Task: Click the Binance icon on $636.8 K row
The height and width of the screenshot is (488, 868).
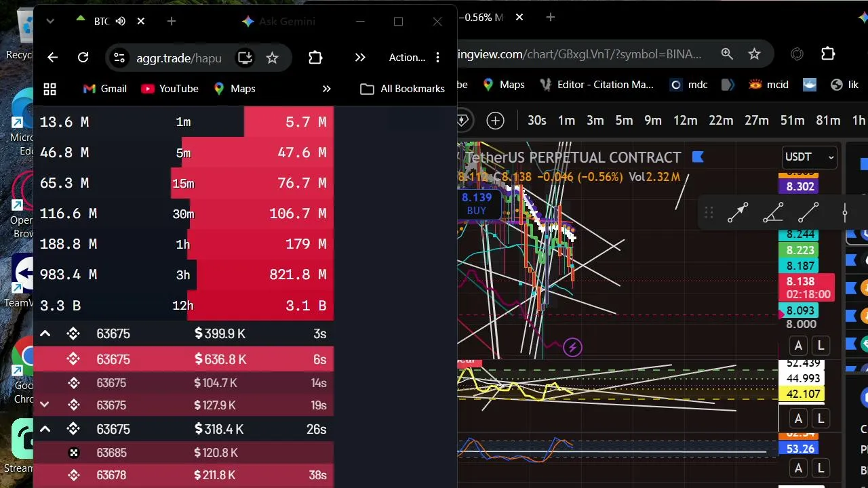Action: [73, 359]
